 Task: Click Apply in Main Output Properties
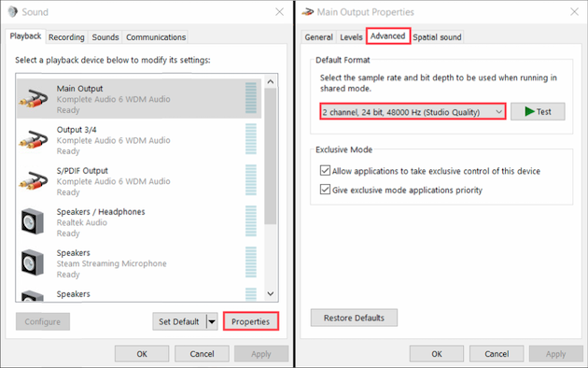pyautogui.click(x=556, y=354)
